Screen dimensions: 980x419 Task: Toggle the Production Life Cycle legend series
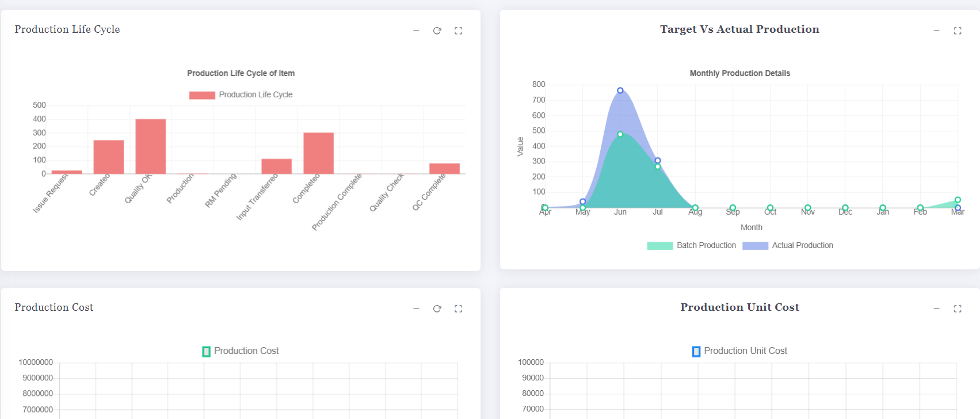(x=241, y=95)
